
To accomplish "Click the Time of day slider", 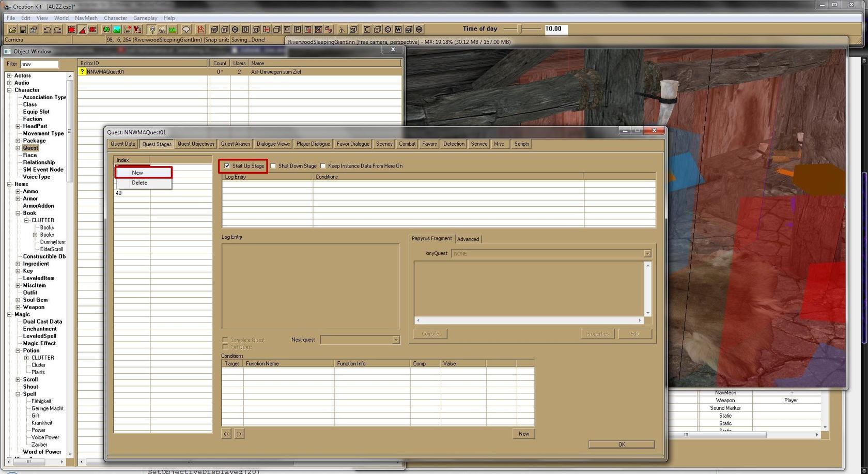I will coord(521,29).
